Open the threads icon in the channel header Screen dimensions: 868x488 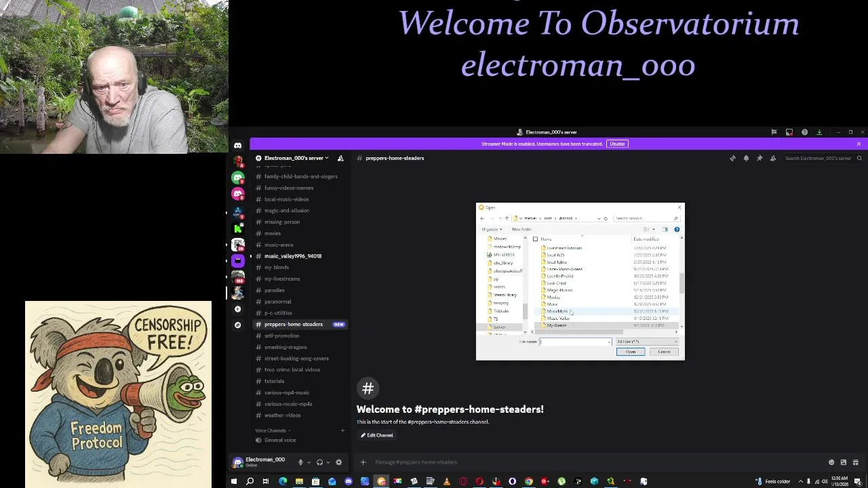[x=732, y=158]
